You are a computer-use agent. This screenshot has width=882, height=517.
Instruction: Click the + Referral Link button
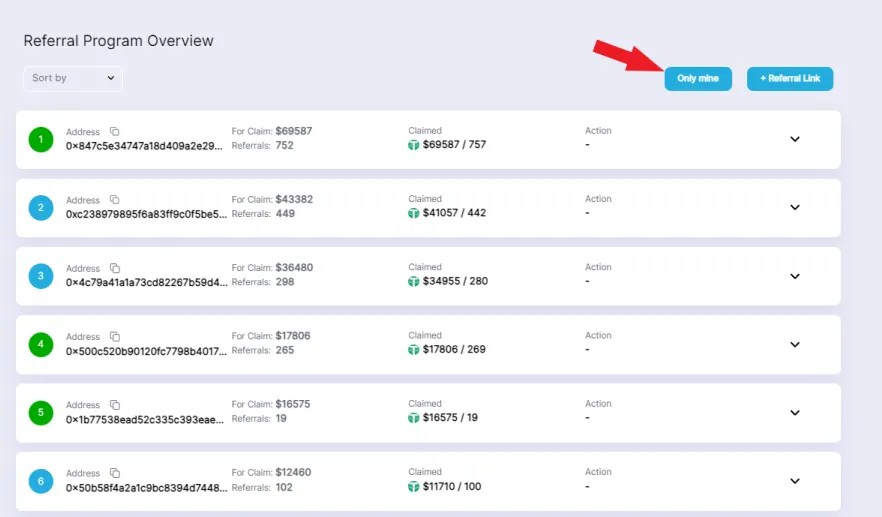tap(790, 79)
